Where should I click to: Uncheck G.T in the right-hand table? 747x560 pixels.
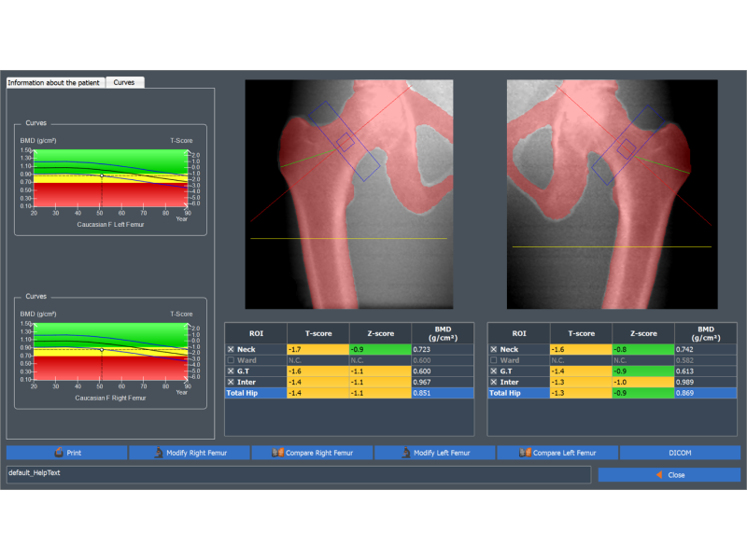[494, 371]
